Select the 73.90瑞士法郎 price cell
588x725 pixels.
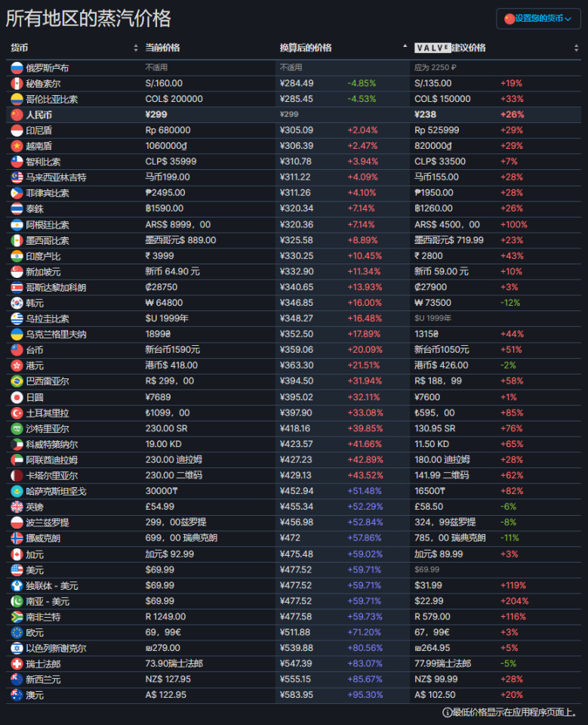[x=174, y=664]
